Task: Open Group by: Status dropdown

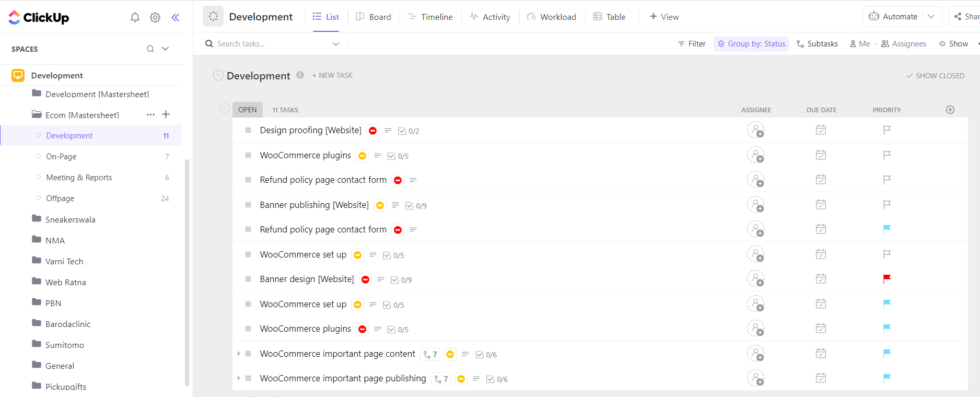Action: coord(751,44)
